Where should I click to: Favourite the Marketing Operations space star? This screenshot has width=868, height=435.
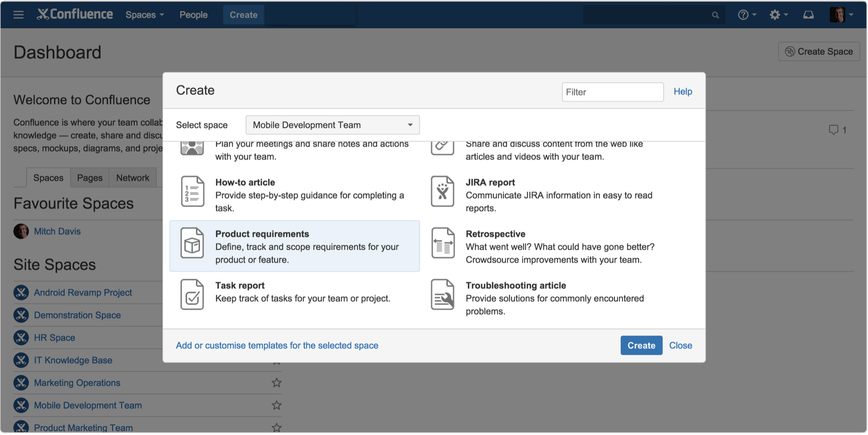[x=276, y=383]
